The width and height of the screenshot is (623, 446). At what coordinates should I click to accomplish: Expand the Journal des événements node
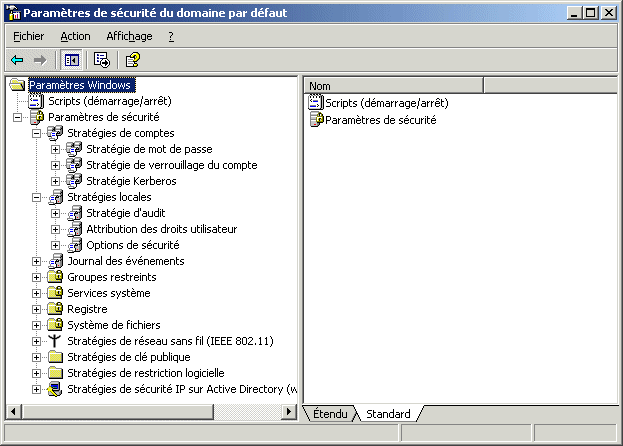coord(37,261)
